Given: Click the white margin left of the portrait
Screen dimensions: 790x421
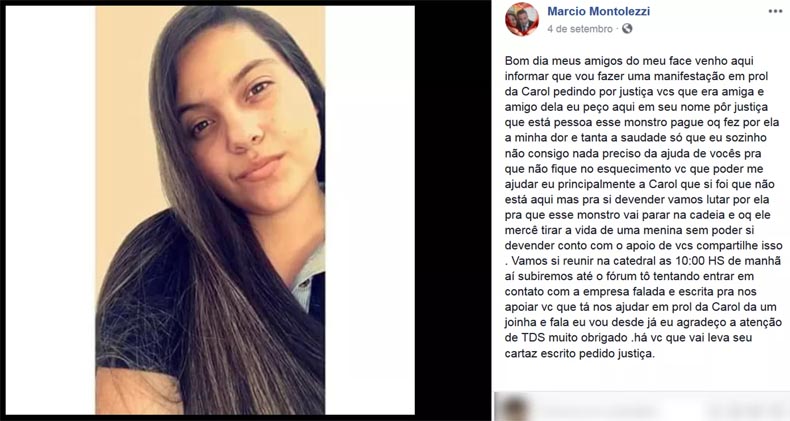Looking at the screenshot, I should [50, 210].
